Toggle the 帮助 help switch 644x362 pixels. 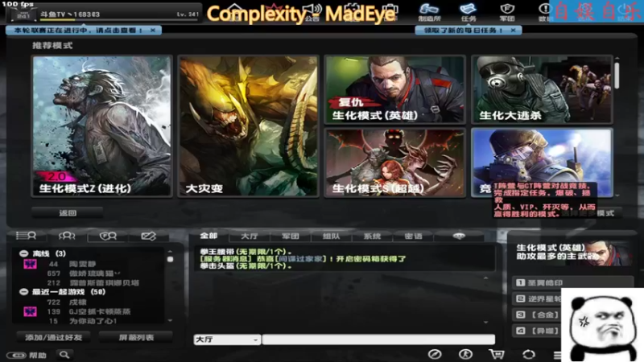pyautogui.click(x=16, y=355)
